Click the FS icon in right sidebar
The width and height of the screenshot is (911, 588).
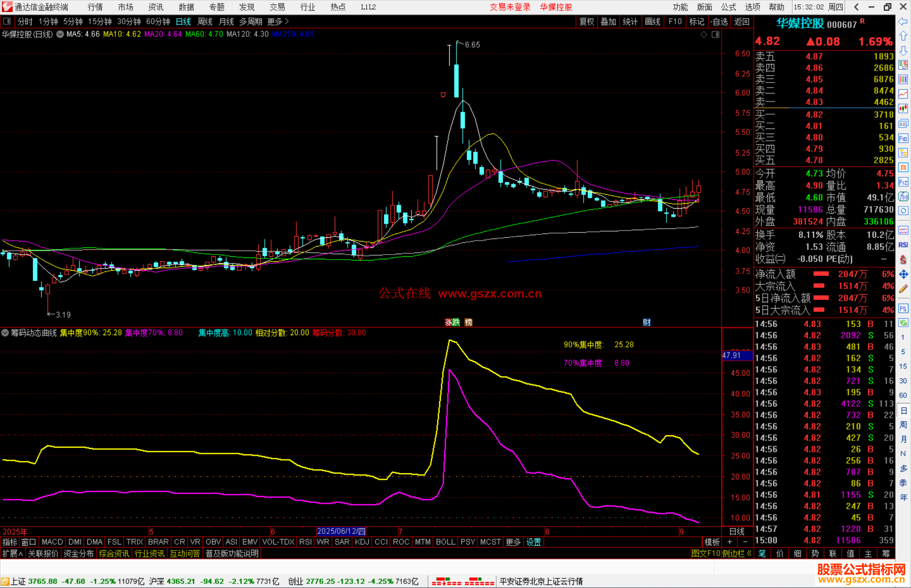pyautogui.click(x=903, y=309)
